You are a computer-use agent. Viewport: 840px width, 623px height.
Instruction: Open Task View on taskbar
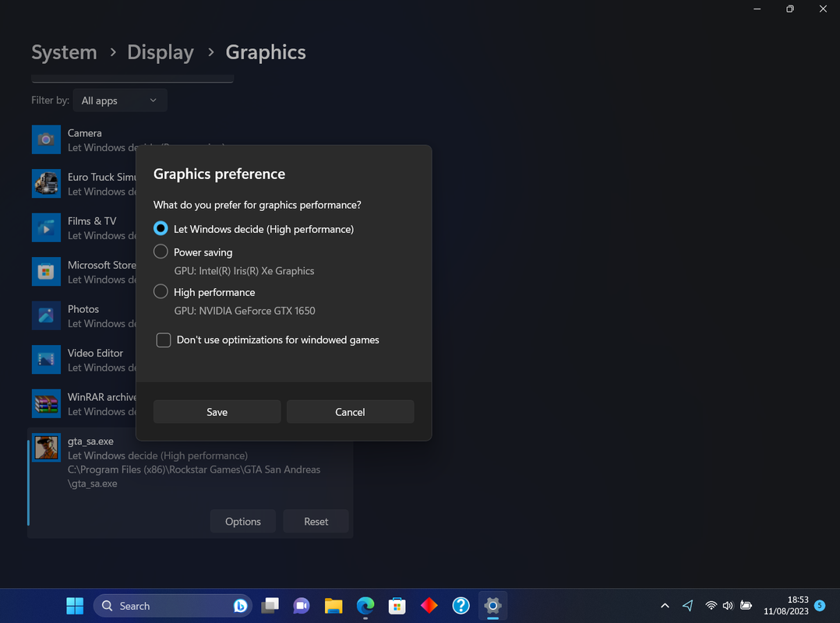tap(270, 606)
